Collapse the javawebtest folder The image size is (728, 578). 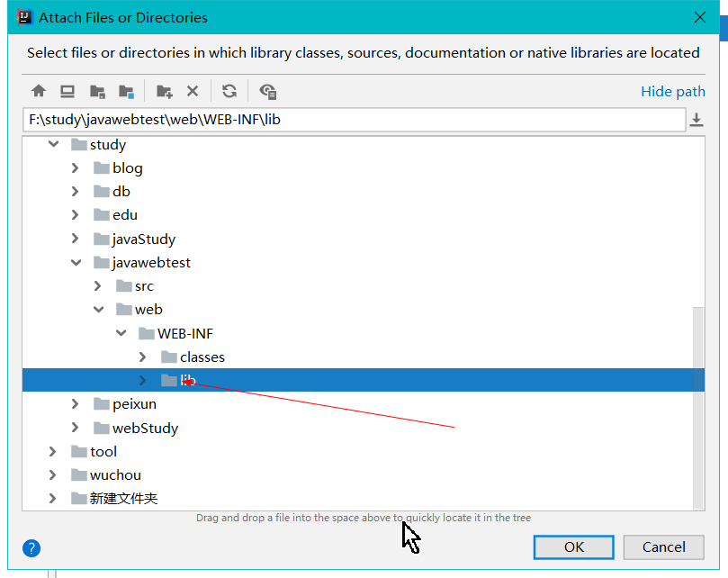(76, 263)
